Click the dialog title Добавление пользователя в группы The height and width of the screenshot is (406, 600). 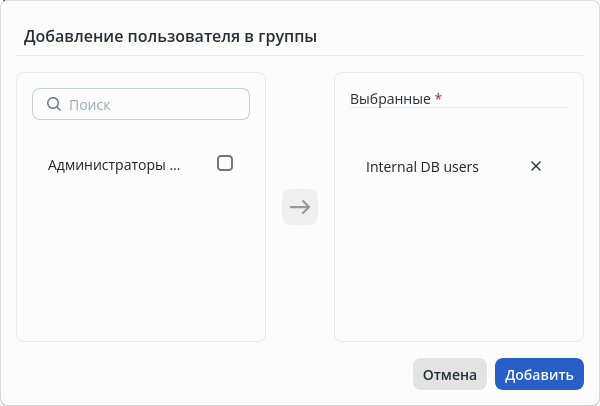click(x=170, y=37)
